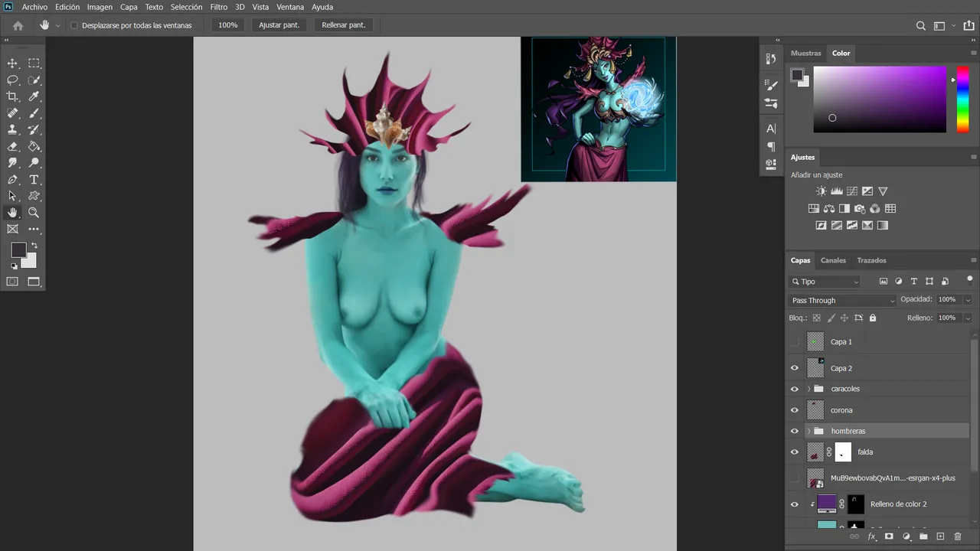Add a layer mask

point(889,536)
